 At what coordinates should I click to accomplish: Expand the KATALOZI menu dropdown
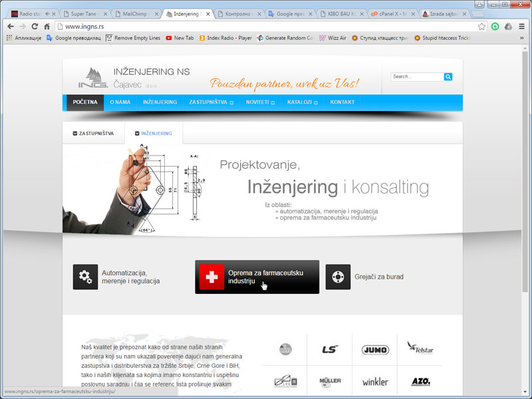(315, 102)
